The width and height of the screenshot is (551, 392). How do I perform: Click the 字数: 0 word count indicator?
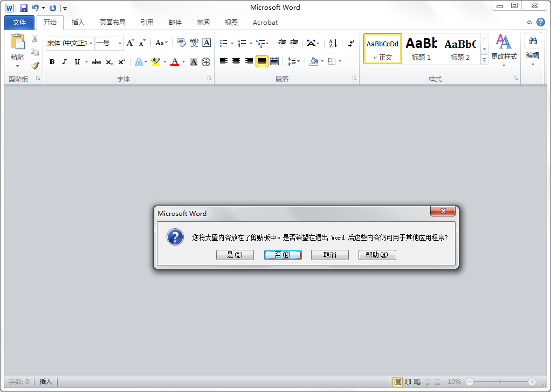coord(19,381)
